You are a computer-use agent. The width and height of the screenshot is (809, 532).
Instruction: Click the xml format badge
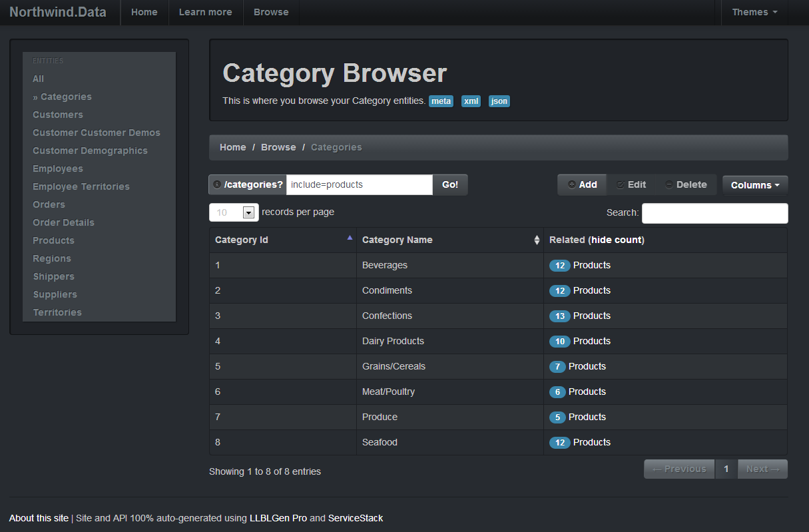coord(471,101)
